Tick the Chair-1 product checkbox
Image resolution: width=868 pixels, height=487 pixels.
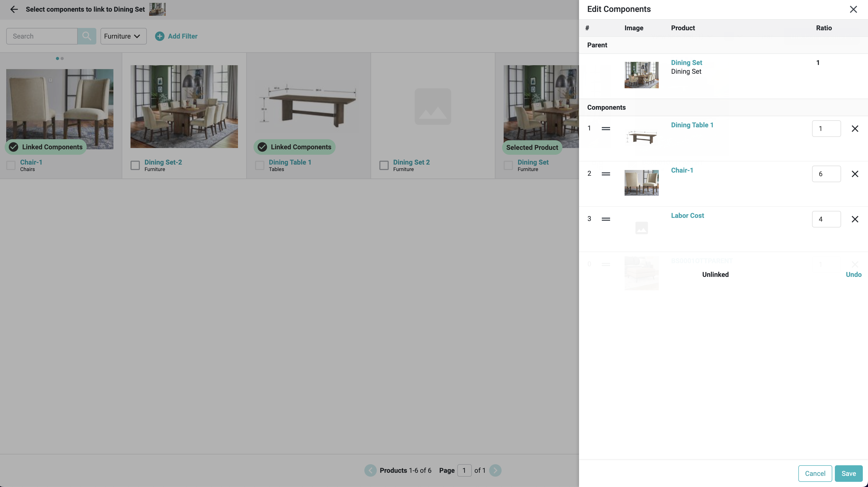pyautogui.click(x=11, y=165)
